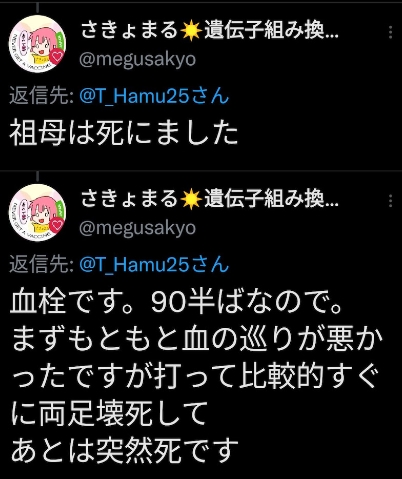Open the tweet starting with 血栓です。90半ばなので
Image resolution: width=402 pixels, height=479 pixels.
click(197, 378)
